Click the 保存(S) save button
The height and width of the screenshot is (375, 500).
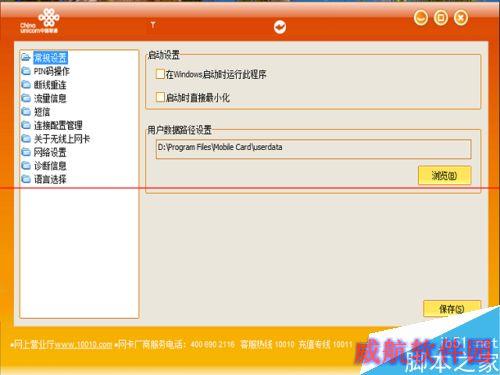coord(452,309)
